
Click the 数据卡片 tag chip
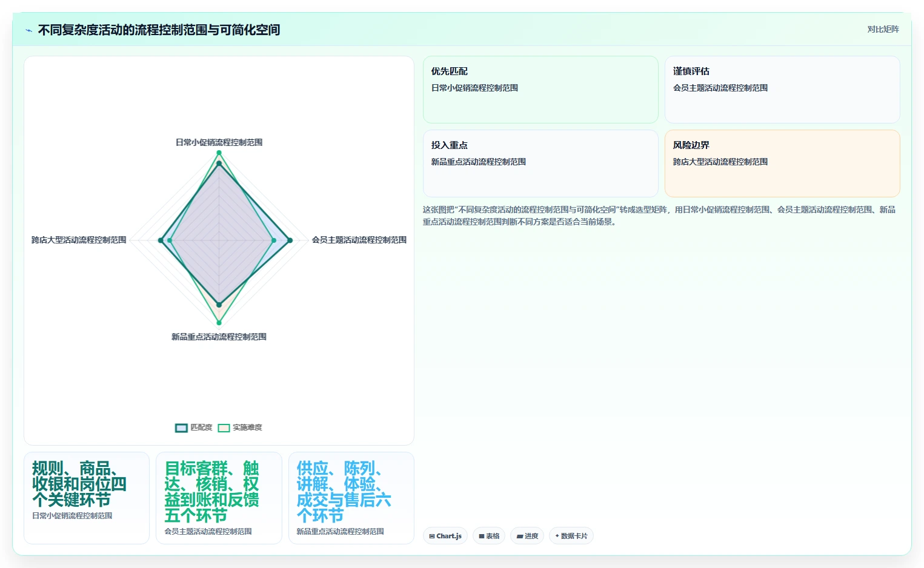pyautogui.click(x=571, y=536)
